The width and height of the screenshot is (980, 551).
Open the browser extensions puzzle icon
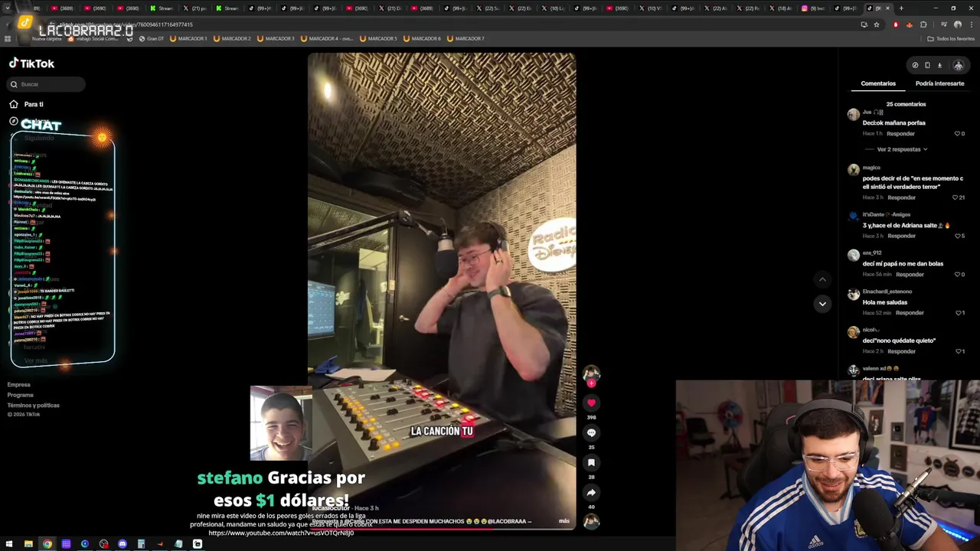[923, 24]
